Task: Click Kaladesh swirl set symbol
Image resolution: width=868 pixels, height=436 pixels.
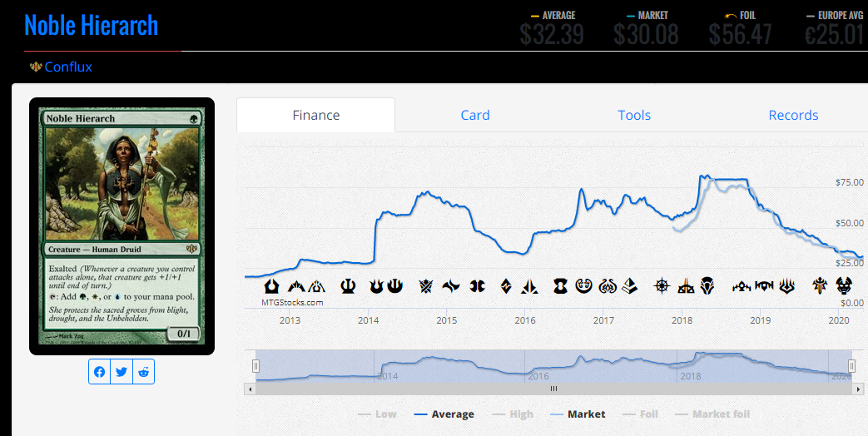Action: coord(583,286)
